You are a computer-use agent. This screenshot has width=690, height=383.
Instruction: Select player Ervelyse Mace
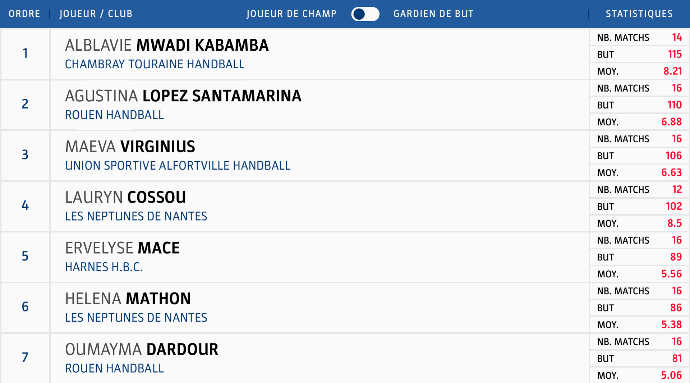[x=122, y=248]
